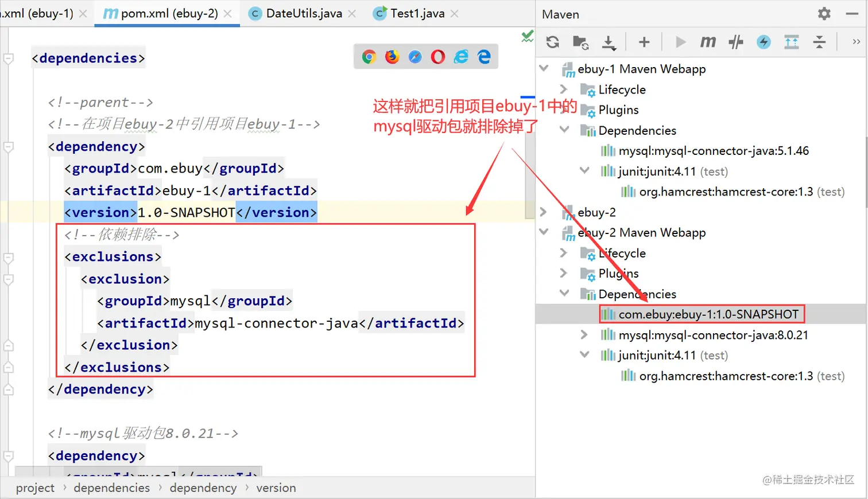Reload all Maven projects
This screenshot has height=499, width=868.
click(553, 42)
